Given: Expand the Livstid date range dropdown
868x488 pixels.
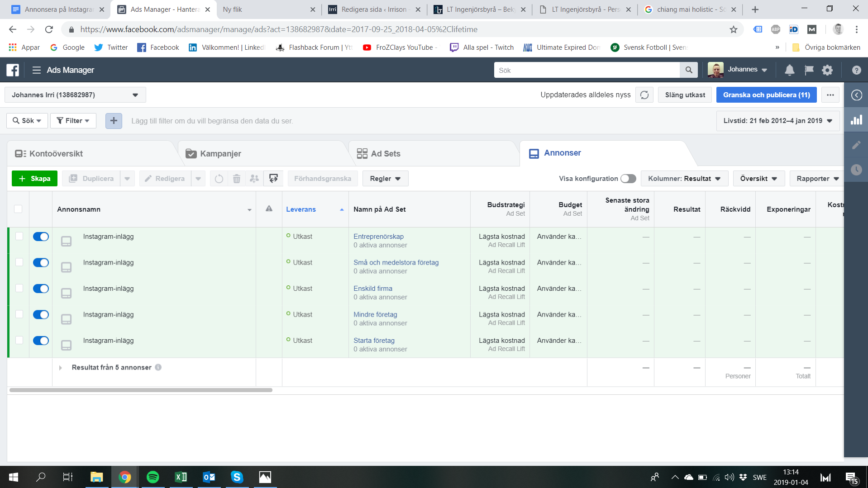Looking at the screenshot, I should point(777,121).
